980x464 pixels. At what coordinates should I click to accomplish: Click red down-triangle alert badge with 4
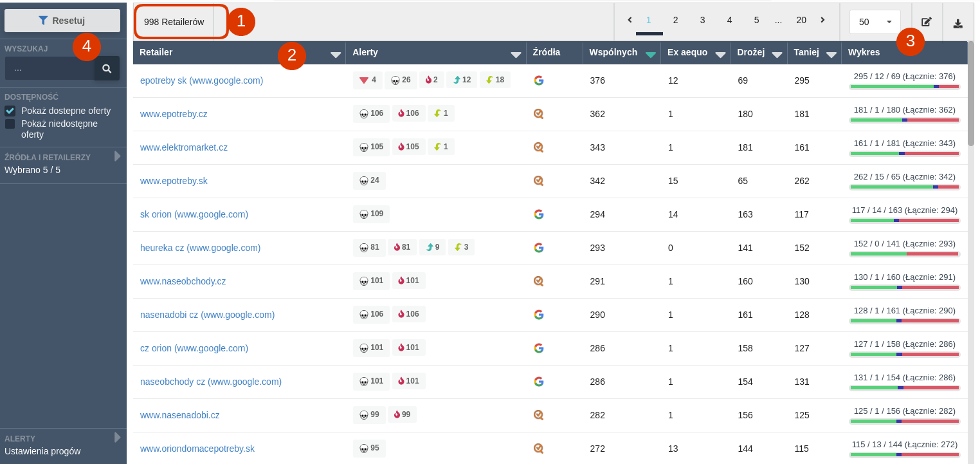(367, 80)
